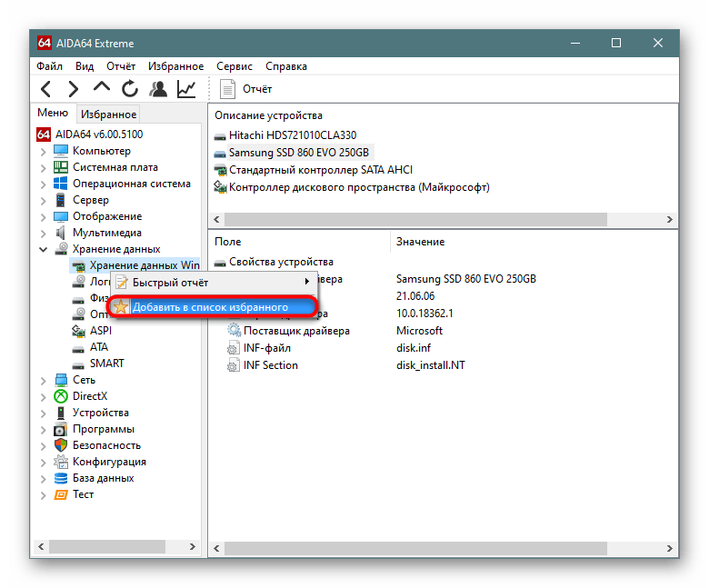
Task: Select the Программы icon in tree
Action: coord(61,429)
